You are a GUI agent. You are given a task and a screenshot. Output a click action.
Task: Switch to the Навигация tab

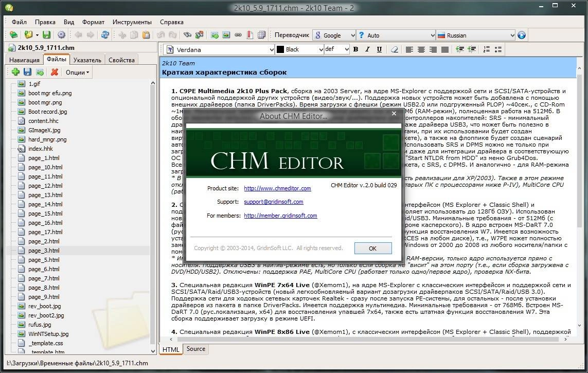pyautogui.click(x=24, y=60)
